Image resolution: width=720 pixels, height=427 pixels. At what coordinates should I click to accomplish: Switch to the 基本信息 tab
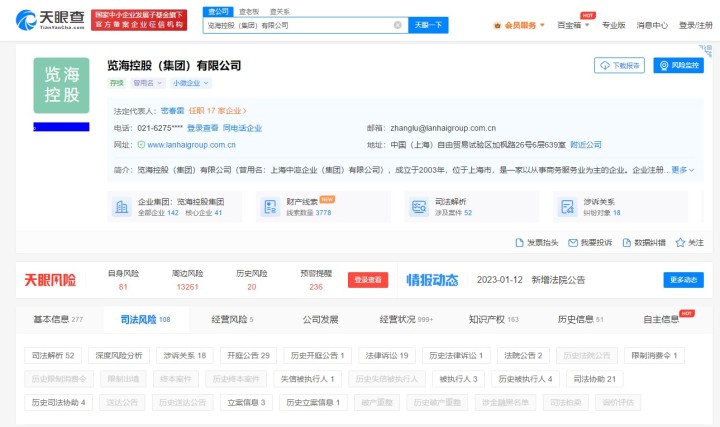(x=58, y=319)
